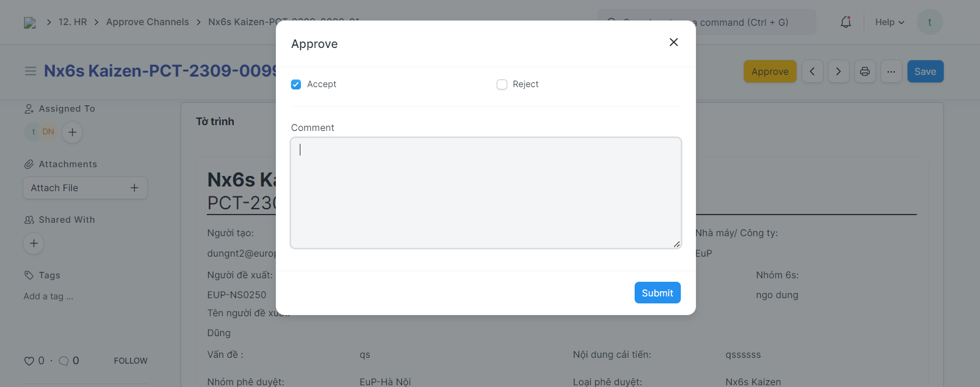Image resolution: width=980 pixels, height=387 pixels.
Task: Click plus on Attach File
Action: (x=134, y=188)
